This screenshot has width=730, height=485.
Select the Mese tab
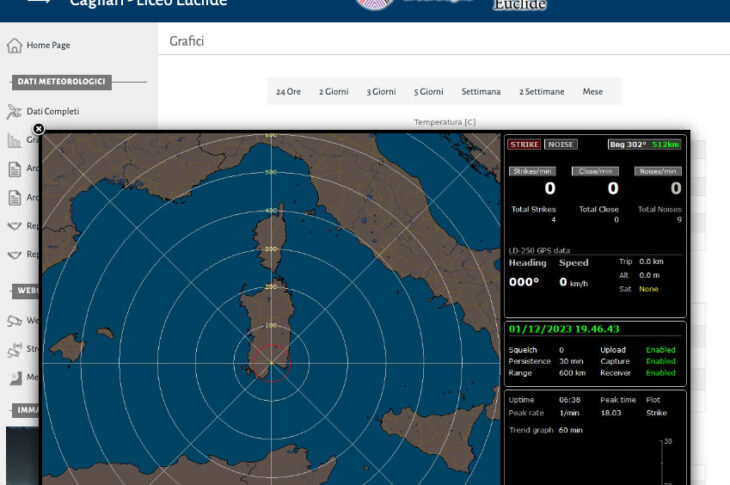click(593, 92)
